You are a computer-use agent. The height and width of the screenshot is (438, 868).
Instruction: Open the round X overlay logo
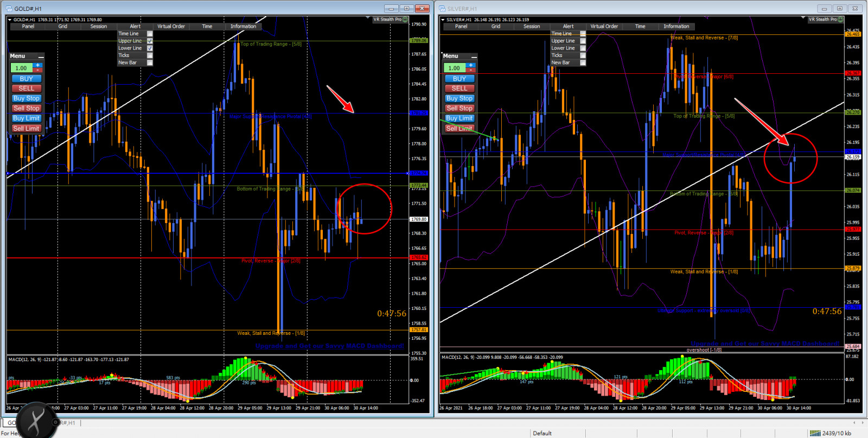coord(36,421)
